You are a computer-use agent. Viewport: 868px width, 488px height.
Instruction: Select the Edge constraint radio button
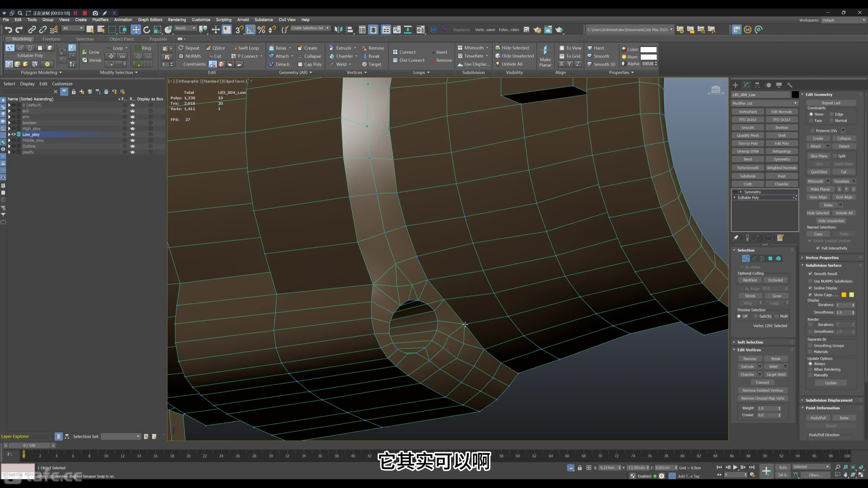tap(831, 115)
